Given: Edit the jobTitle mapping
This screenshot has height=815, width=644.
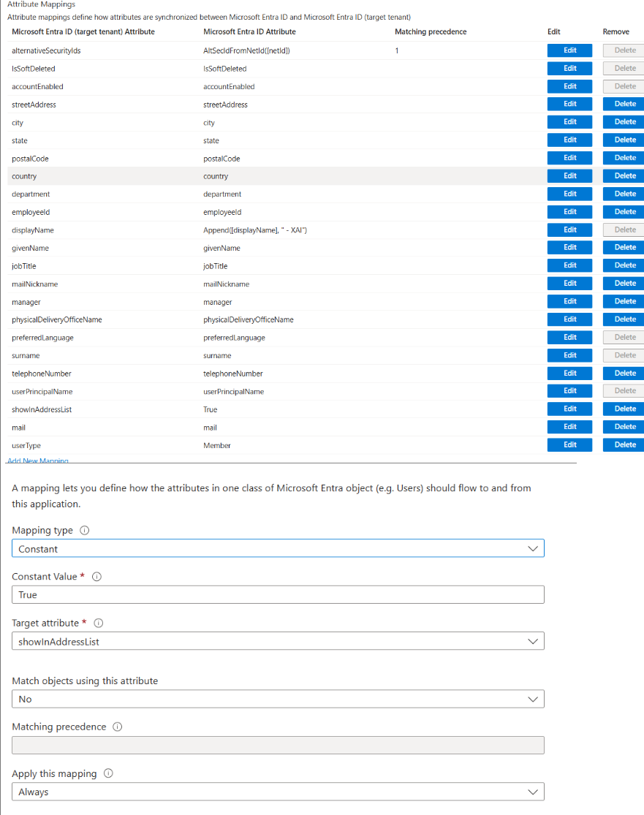Looking at the screenshot, I should coord(569,265).
